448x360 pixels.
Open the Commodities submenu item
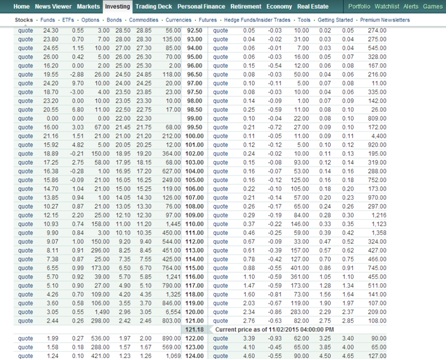coord(143,20)
